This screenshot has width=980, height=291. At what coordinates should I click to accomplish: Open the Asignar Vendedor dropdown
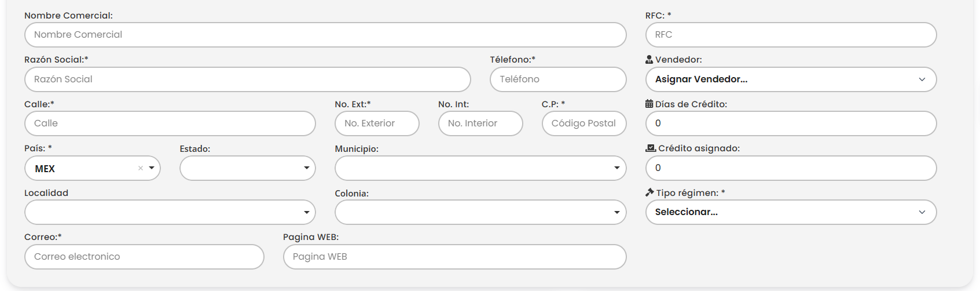pos(791,79)
